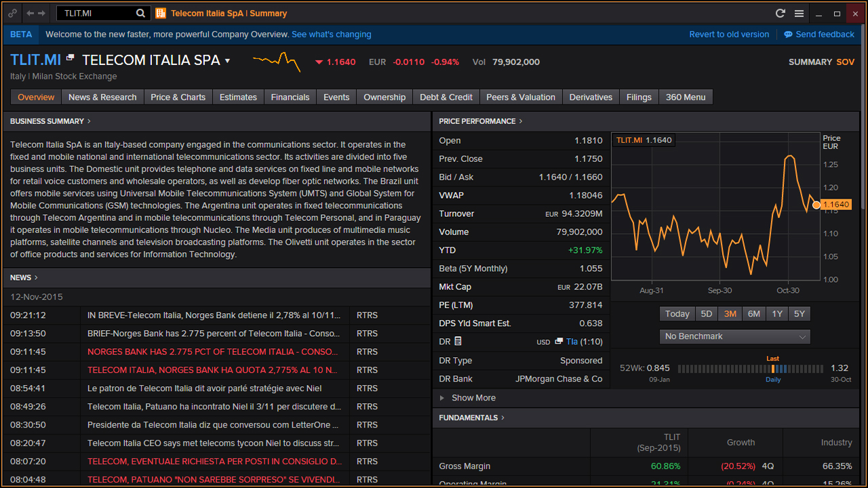Click the link chain icon in title bar

[x=12, y=13]
